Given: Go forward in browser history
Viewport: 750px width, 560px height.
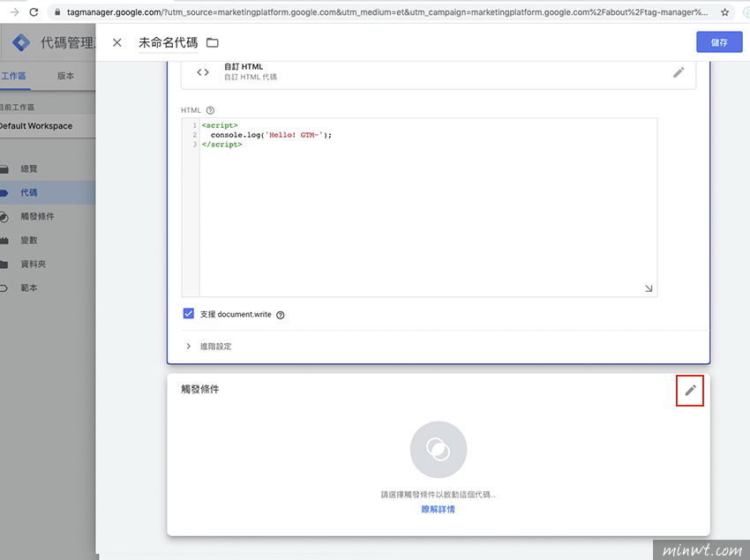Looking at the screenshot, I should [14, 12].
